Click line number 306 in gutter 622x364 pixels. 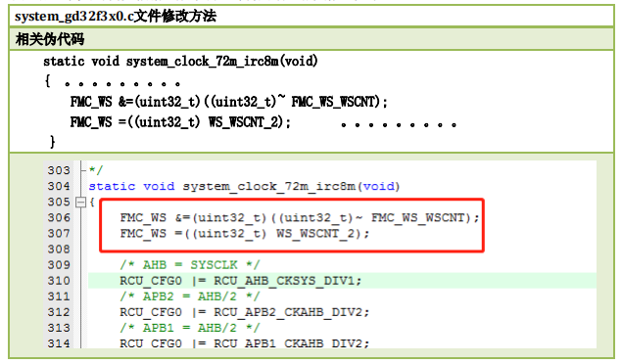[59, 218]
